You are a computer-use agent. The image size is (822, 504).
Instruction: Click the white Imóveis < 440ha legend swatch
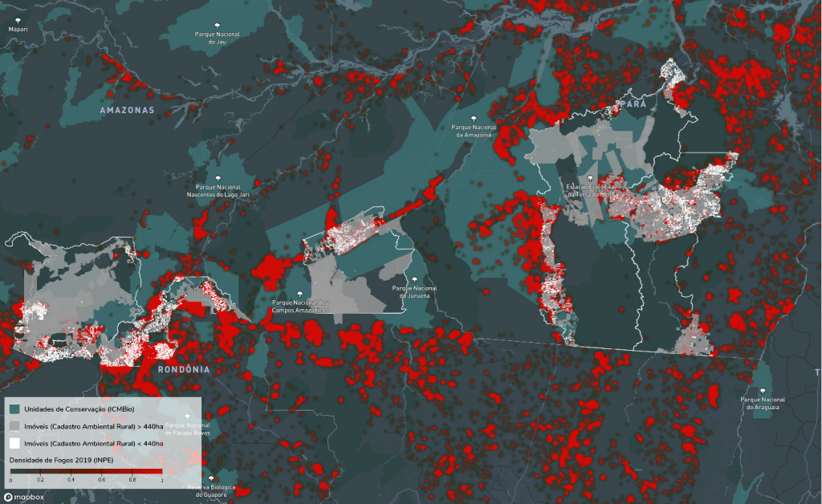tap(14, 443)
